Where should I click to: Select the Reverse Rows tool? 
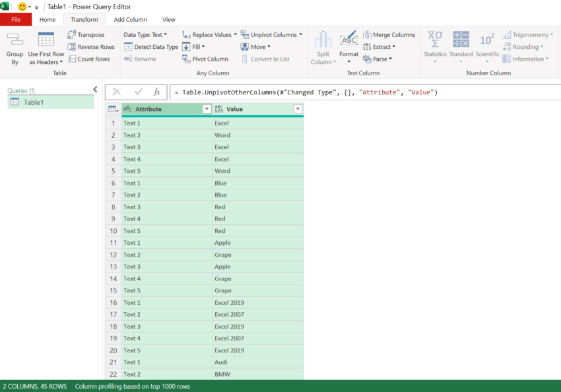point(91,46)
